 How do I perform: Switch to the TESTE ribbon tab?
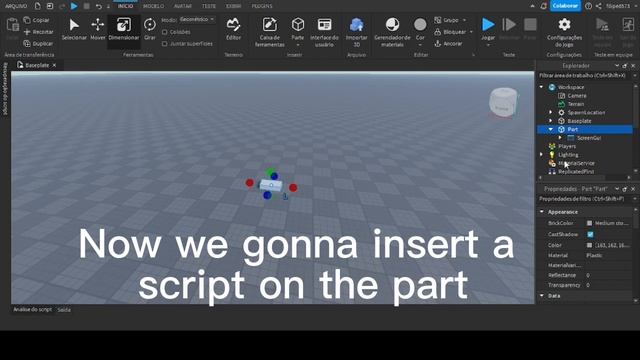209,6
